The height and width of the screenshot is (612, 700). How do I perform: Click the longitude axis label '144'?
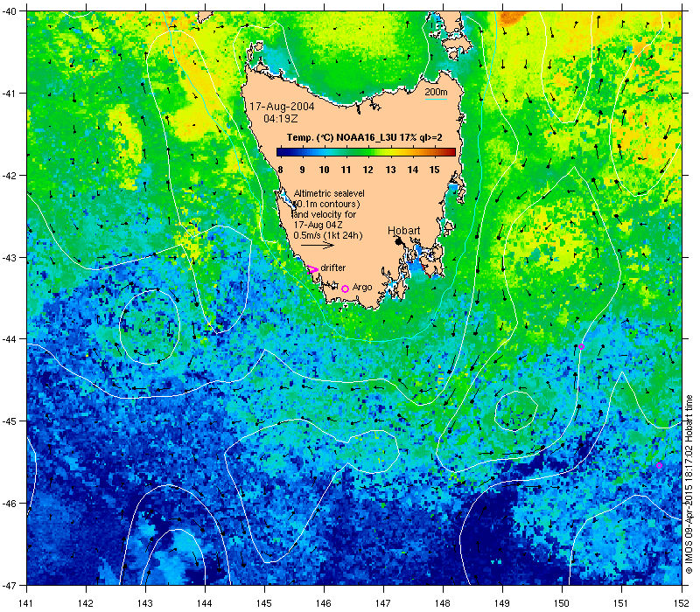point(205,603)
